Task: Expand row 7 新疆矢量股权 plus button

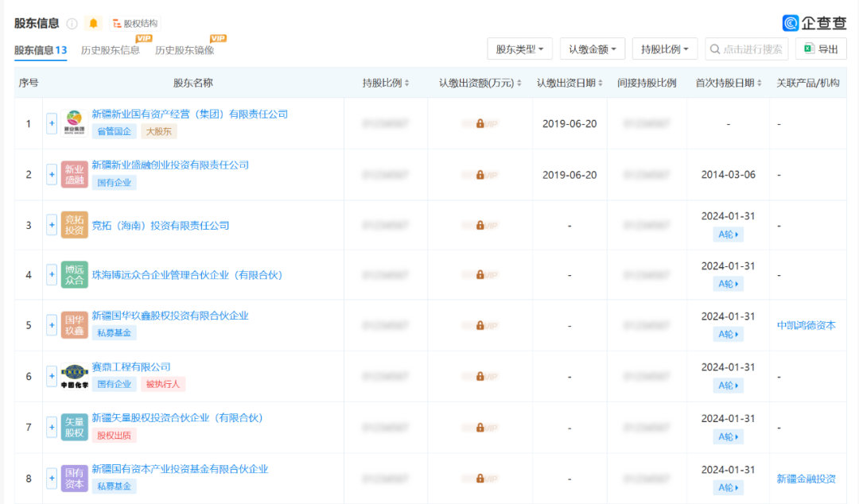Action: click(x=52, y=428)
